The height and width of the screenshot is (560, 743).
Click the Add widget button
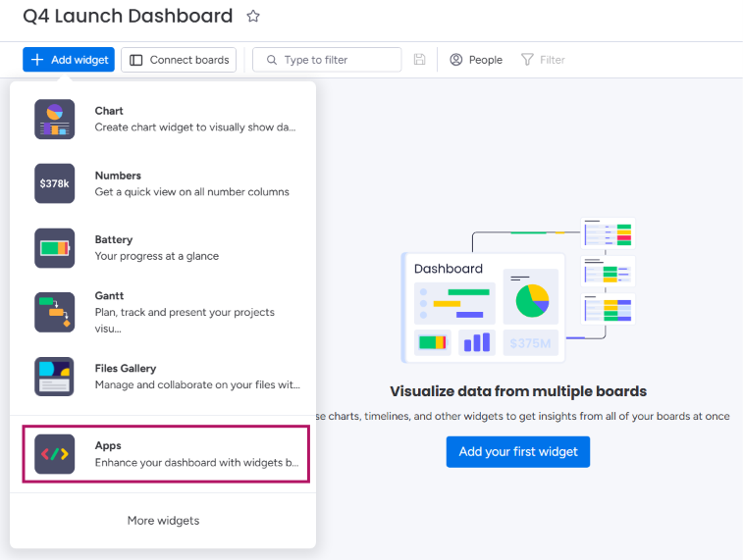click(x=69, y=60)
